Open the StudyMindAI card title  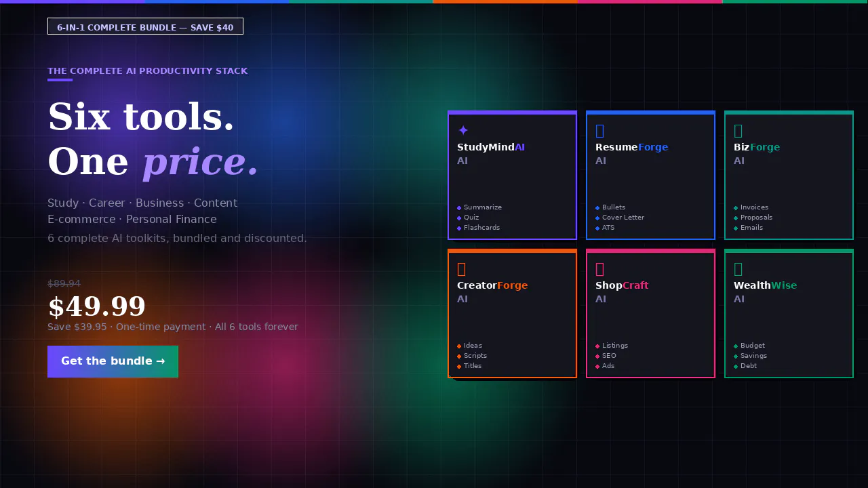(491, 147)
